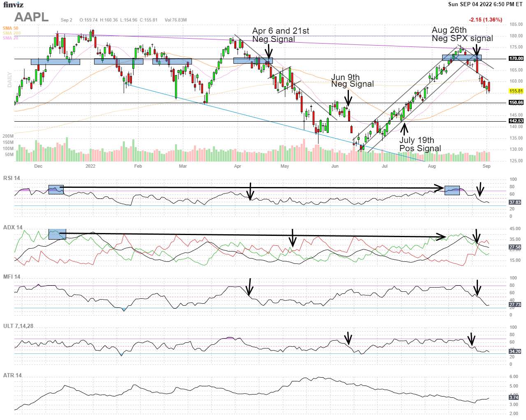The image size is (526, 420).
Task: Click the ULT value tag 34.20
Action: click(x=515, y=351)
